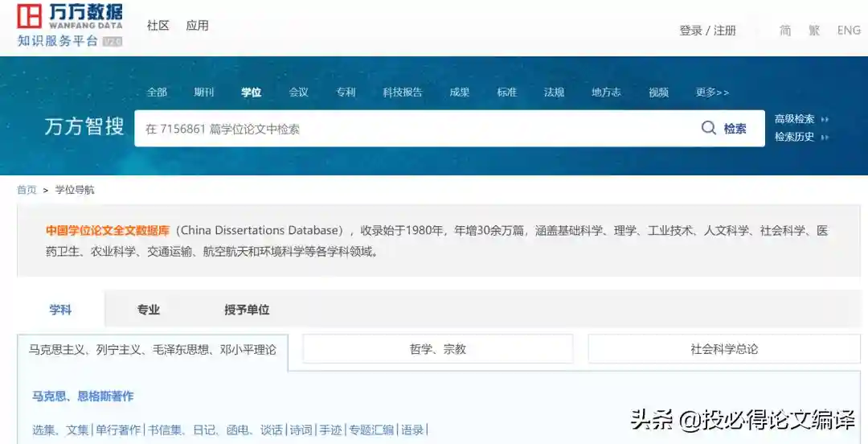Open search history (检索历史) link

click(x=800, y=137)
